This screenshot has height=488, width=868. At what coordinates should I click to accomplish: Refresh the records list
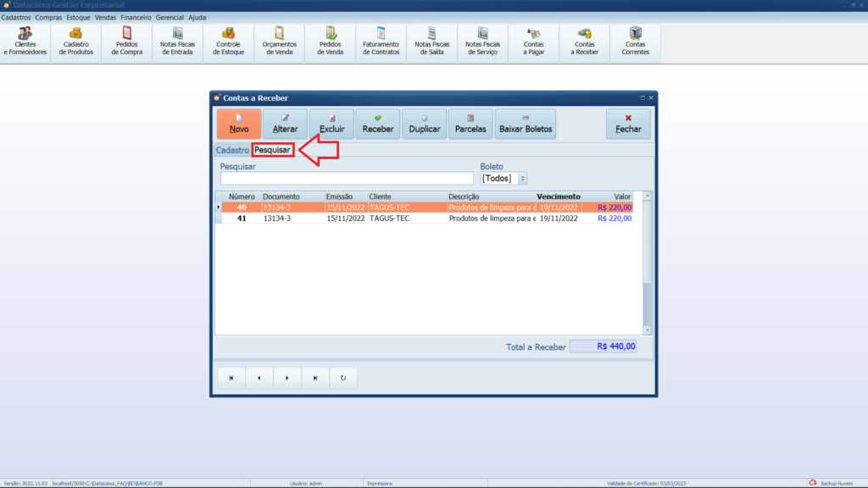[x=343, y=378]
